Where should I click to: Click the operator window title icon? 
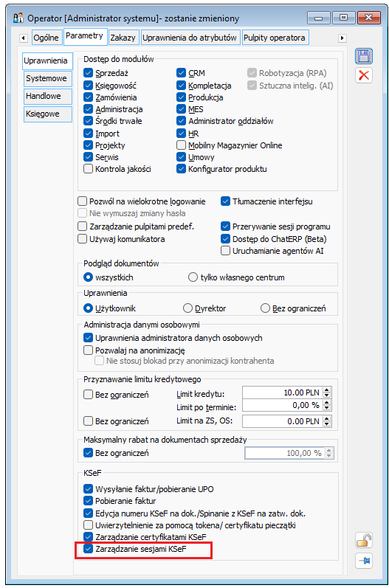pos(18,18)
